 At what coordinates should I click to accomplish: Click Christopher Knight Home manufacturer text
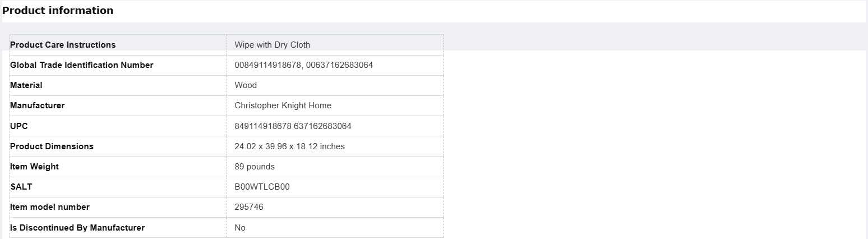pos(283,105)
